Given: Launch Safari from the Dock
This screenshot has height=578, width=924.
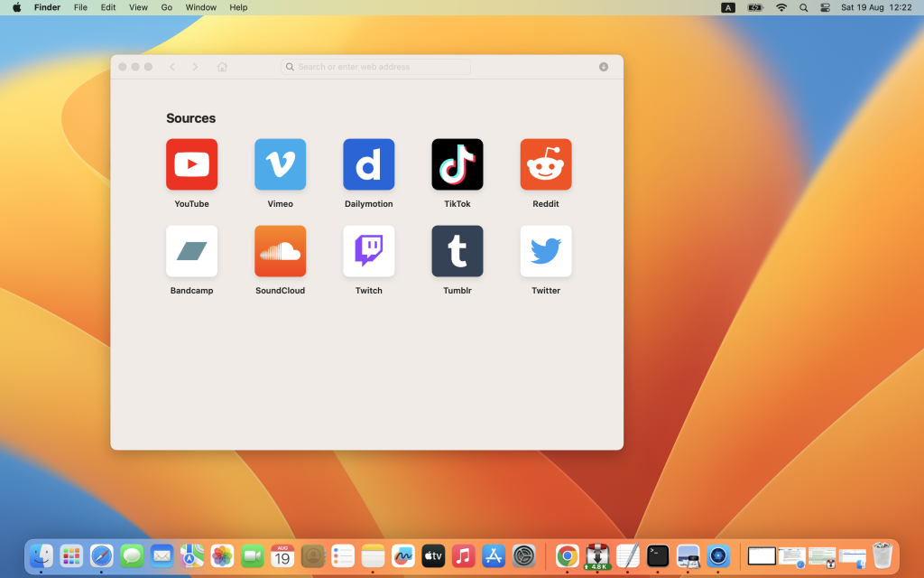Looking at the screenshot, I should coord(101,555).
